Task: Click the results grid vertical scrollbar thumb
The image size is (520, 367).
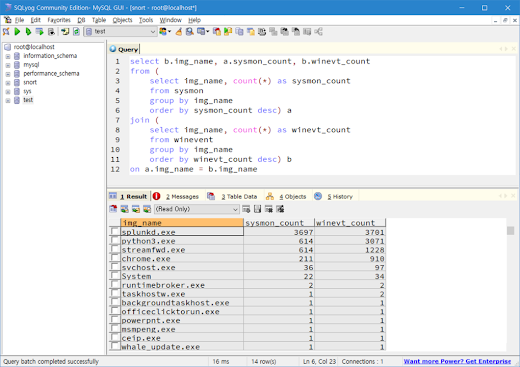Action: [x=510, y=231]
